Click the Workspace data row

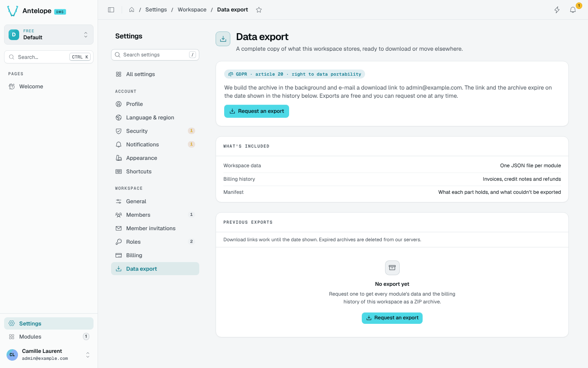pyautogui.click(x=392, y=166)
